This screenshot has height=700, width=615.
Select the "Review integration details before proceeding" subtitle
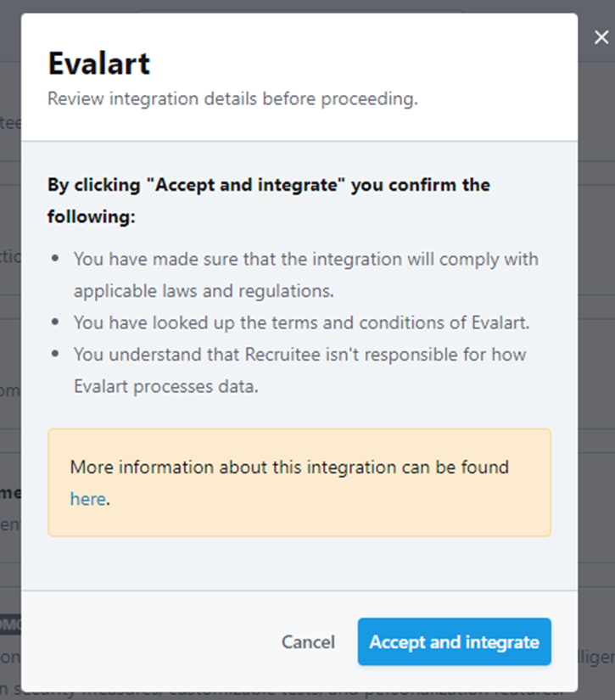pos(232,99)
